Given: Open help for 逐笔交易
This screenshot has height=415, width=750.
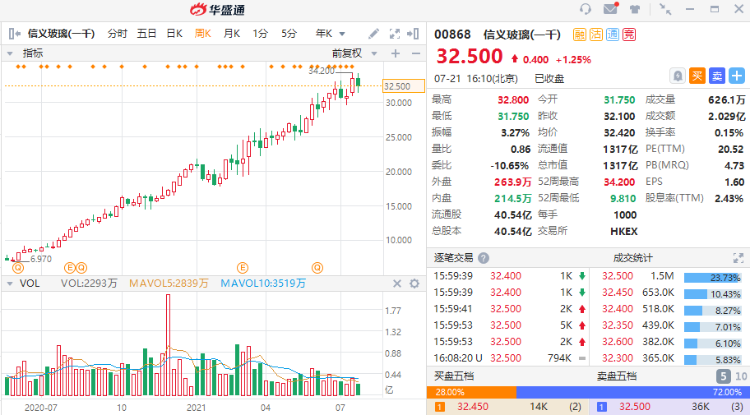Looking at the screenshot, I should click(484, 258).
